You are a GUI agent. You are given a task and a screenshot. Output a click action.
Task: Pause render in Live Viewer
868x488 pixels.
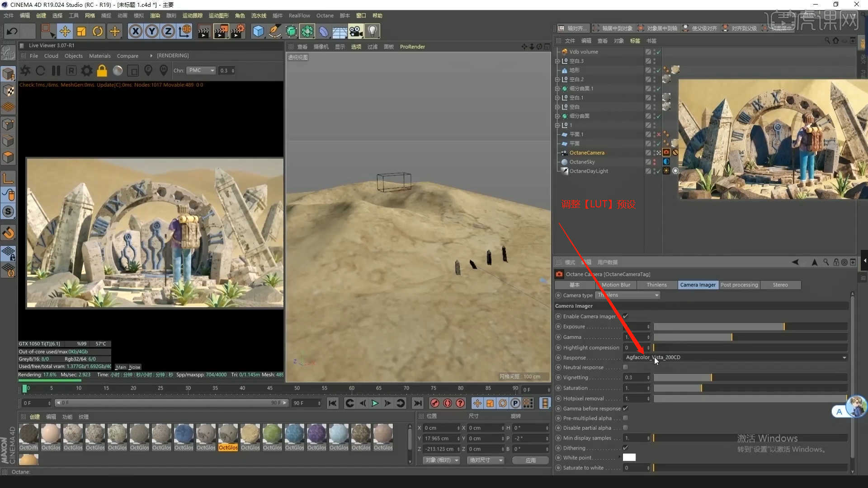click(x=56, y=71)
